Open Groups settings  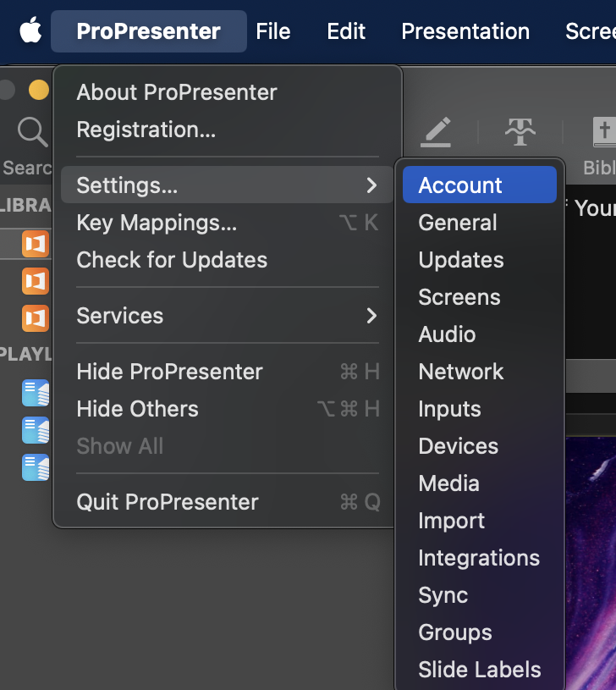point(480,632)
